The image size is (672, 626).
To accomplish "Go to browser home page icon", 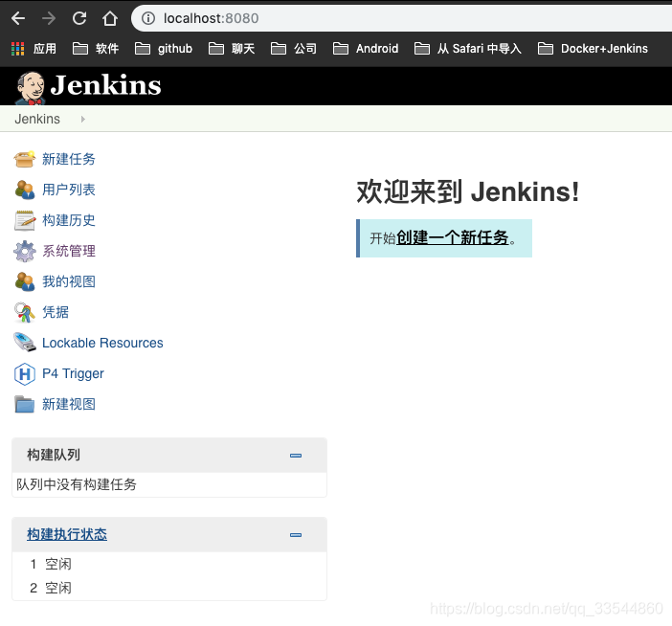I will 110,18.
